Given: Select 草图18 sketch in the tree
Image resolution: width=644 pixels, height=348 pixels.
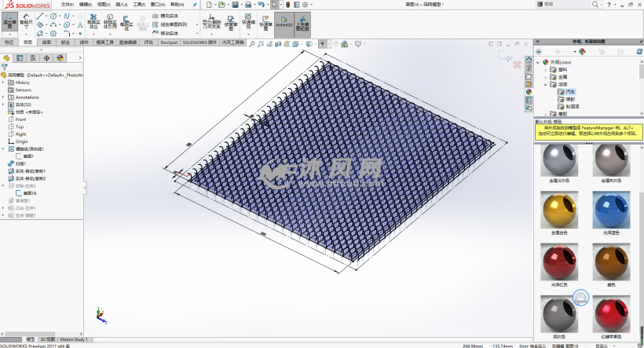Looking at the screenshot, I should click(30, 193).
